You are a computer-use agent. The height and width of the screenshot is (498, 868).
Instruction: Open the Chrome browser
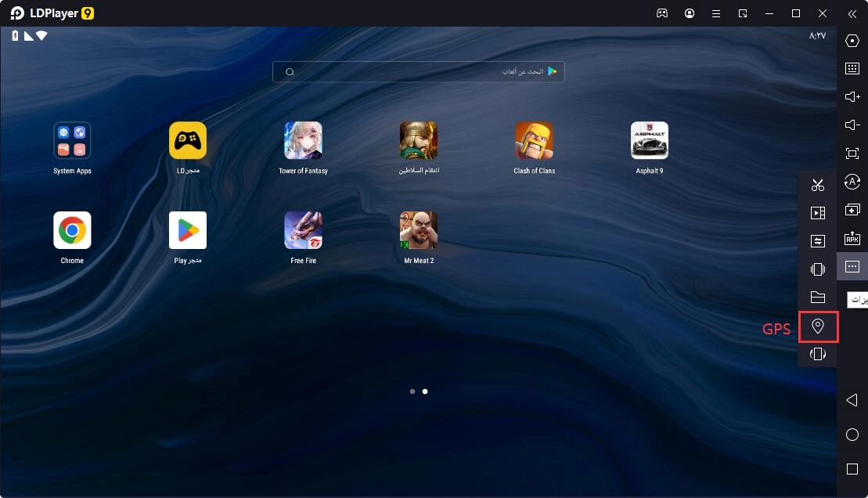click(73, 230)
